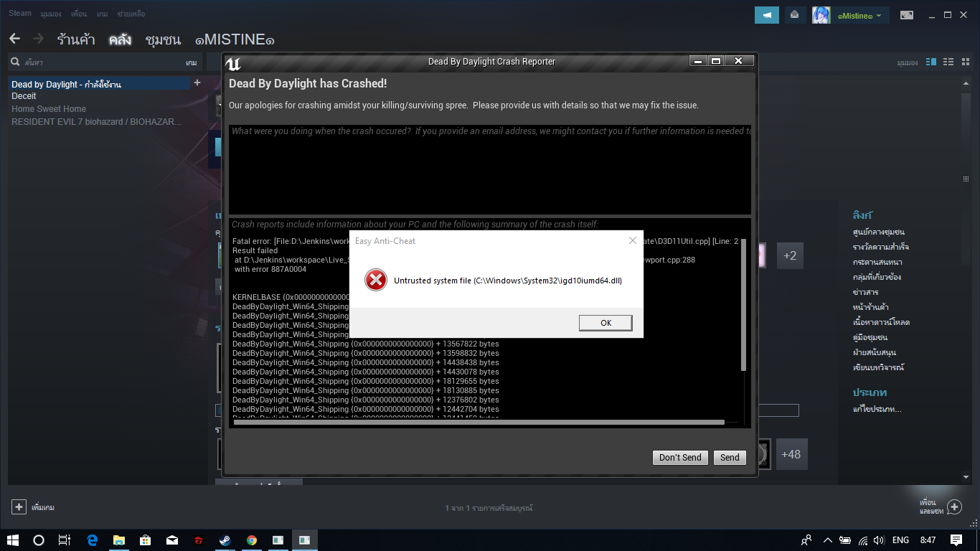Viewport: 980px width, 551px height.
Task: Click Don't Send in Crash Reporter
Action: click(x=680, y=458)
